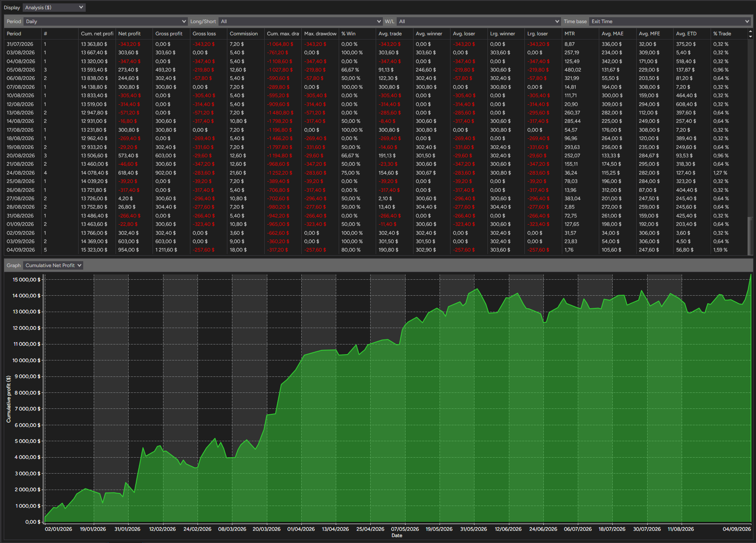Open the Period Daily dropdown
756x543 pixels.
[105, 21]
